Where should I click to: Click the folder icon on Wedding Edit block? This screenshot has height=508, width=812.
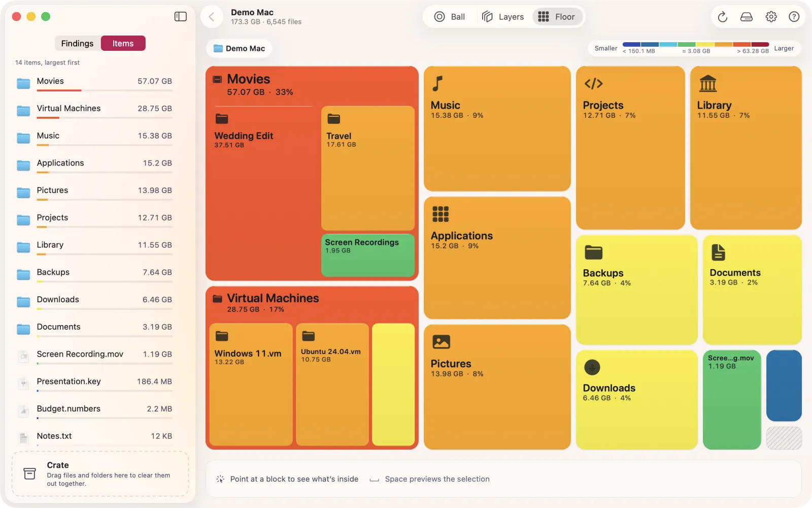click(222, 119)
